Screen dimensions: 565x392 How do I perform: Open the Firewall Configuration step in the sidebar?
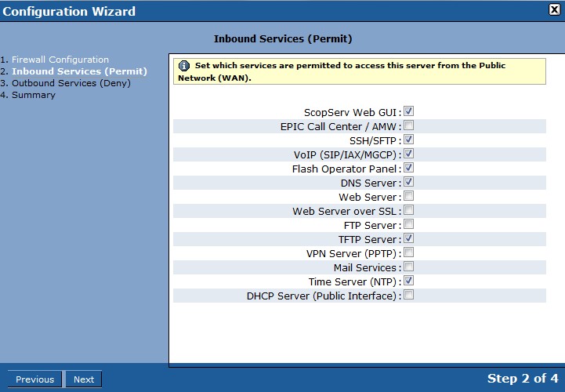[60, 60]
